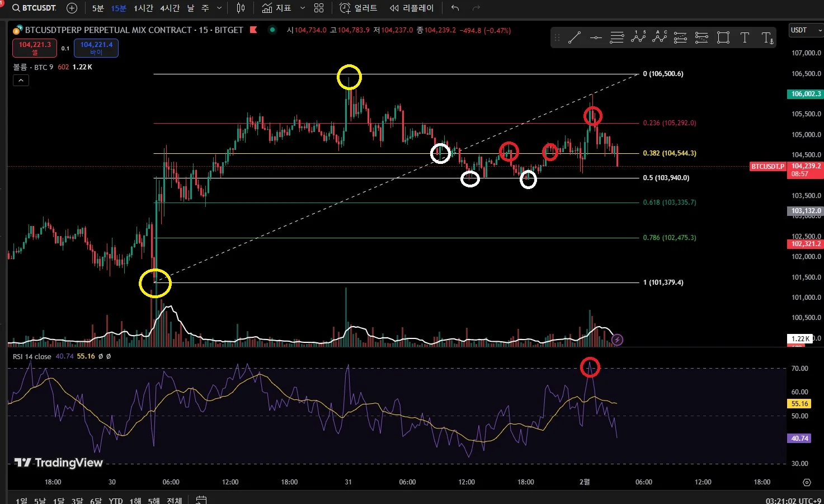The width and height of the screenshot is (824, 504).
Task: Grab the favorites drawing toolbar handle
Action: pyautogui.click(x=557, y=37)
